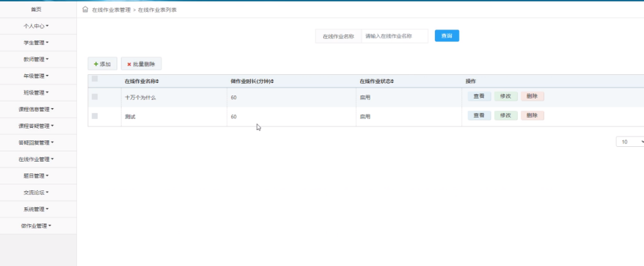Delete the 测试 row via 删除
The height and width of the screenshot is (266, 644).
click(533, 115)
